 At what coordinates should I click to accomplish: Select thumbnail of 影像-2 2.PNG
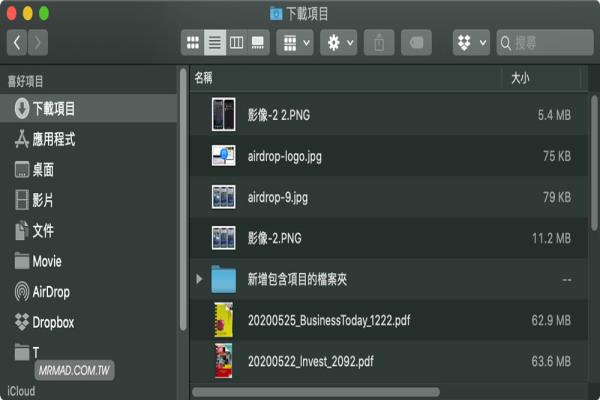pyautogui.click(x=223, y=114)
